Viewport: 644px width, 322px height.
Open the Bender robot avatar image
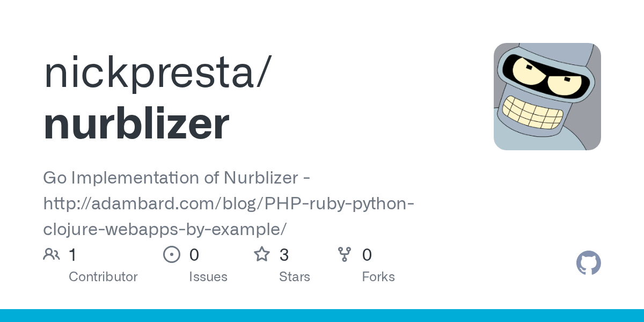(547, 97)
